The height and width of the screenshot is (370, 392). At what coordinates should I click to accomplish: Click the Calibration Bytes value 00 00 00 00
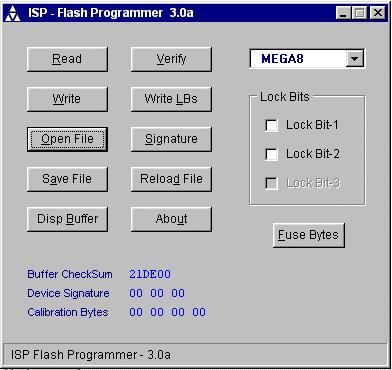[x=168, y=312]
